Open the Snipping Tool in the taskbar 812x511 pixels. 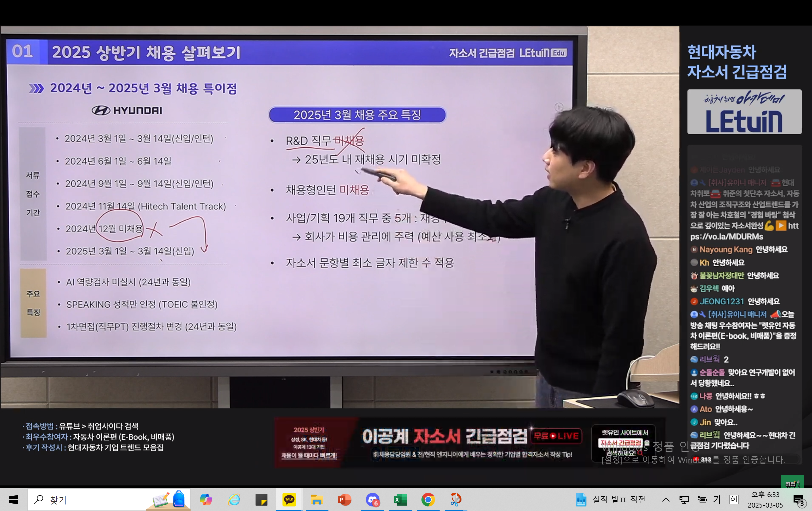(x=455, y=500)
